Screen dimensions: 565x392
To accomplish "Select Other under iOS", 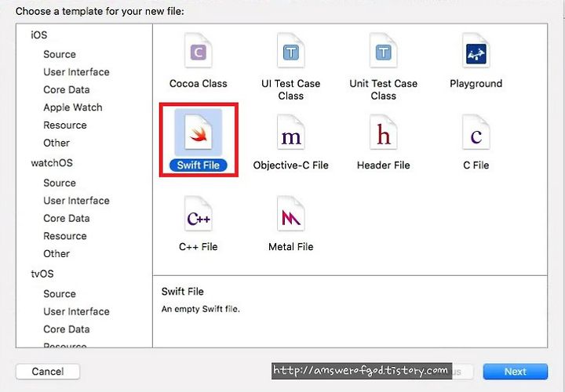I will [x=56, y=143].
